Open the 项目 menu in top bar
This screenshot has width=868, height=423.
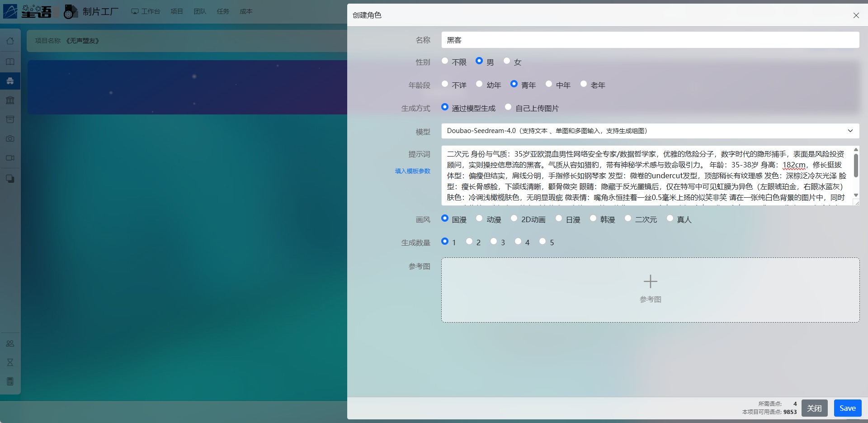[177, 11]
